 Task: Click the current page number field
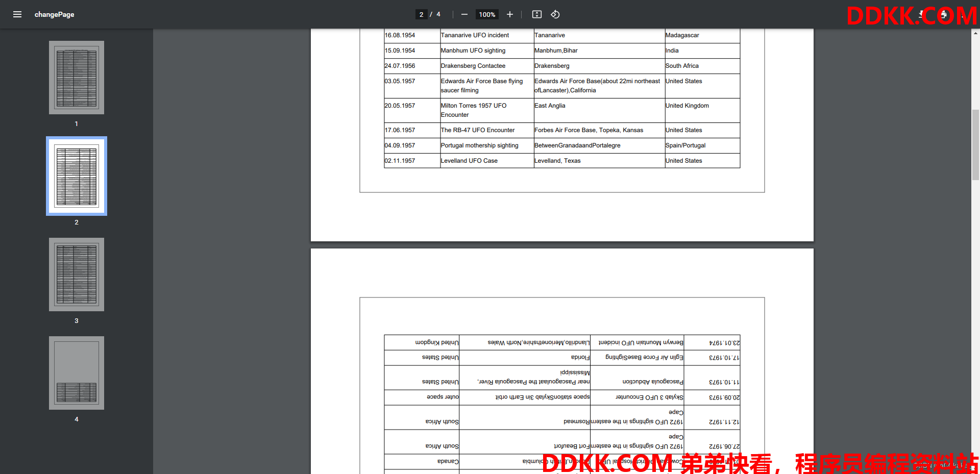pos(421,14)
